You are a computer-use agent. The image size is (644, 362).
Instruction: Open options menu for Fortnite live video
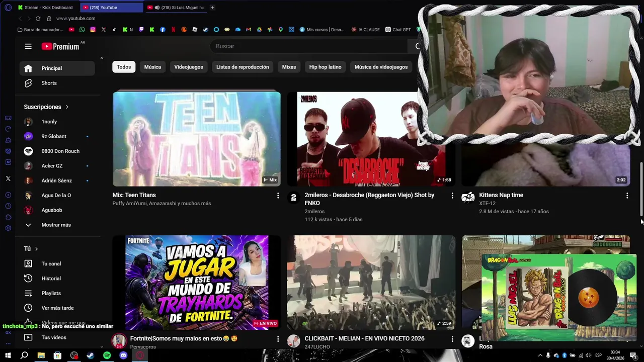(278, 339)
